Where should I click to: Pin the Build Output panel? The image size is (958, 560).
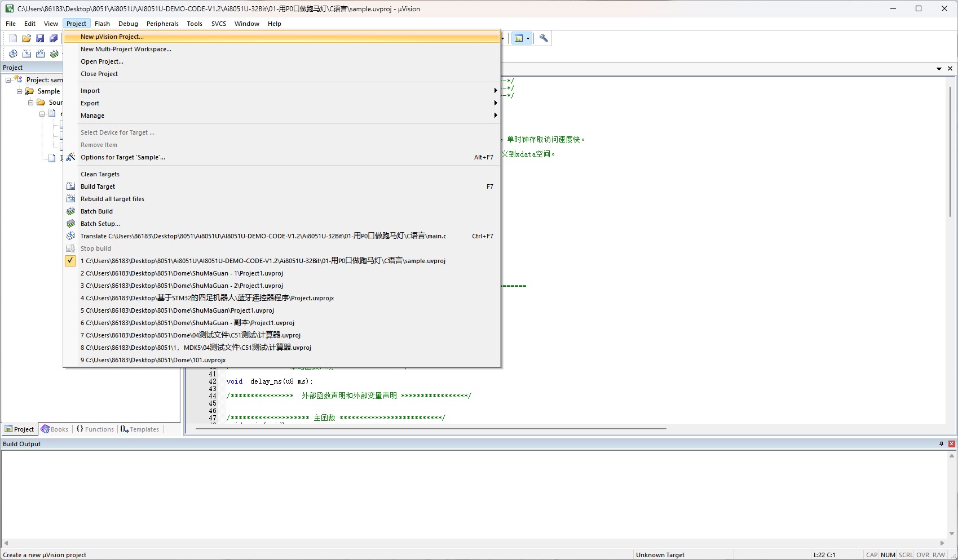pos(941,444)
